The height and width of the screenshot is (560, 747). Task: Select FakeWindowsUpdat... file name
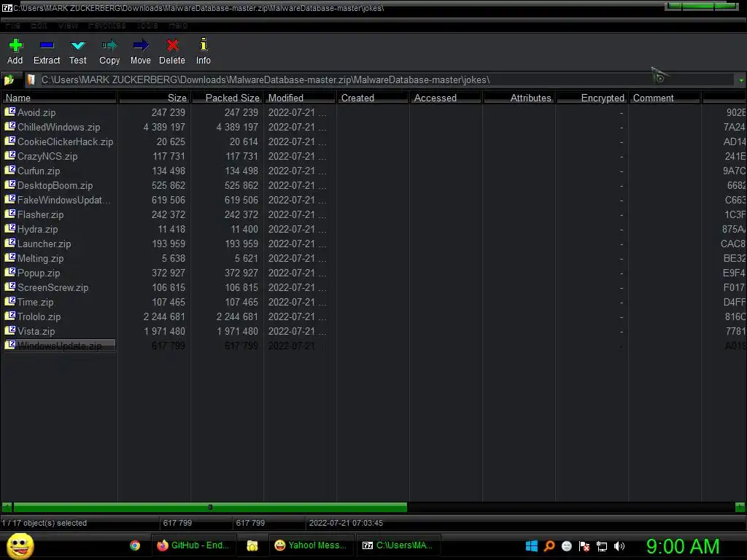(64, 200)
